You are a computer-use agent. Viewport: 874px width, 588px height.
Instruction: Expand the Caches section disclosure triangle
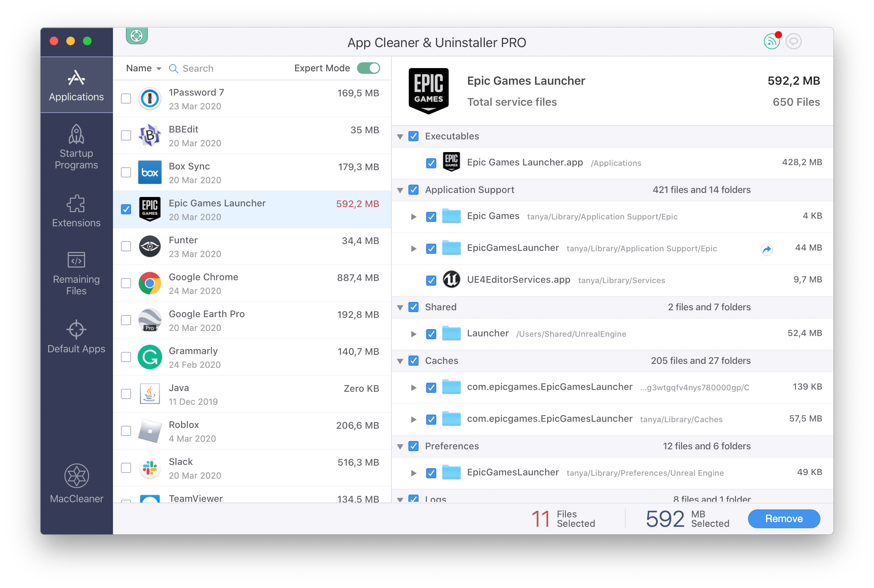(404, 360)
